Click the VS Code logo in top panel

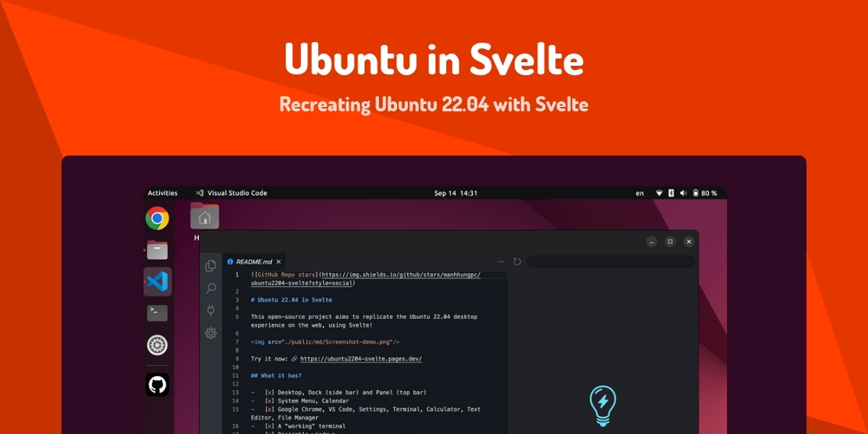(x=200, y=193)
